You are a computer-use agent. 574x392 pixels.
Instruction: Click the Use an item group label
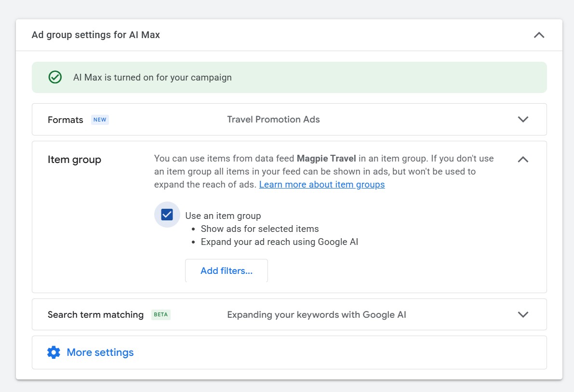[223, 216]
